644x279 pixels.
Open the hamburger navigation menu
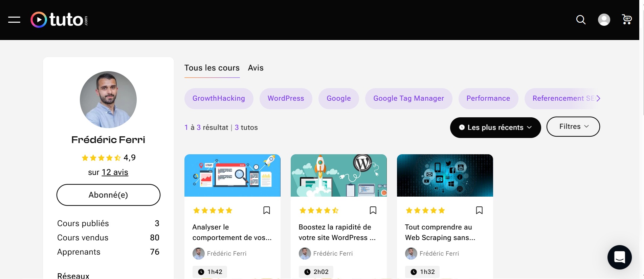point(14,20)
